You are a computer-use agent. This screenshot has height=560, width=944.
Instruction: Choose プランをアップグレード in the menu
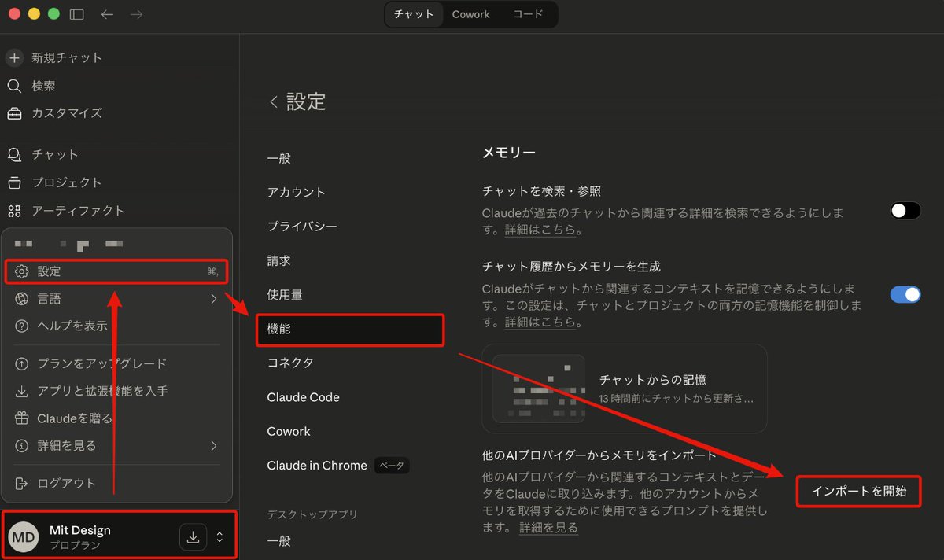116,363
